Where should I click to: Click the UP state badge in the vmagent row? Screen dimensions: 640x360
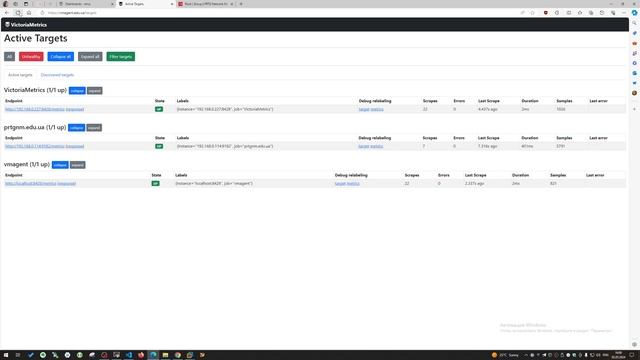point(156,184)
